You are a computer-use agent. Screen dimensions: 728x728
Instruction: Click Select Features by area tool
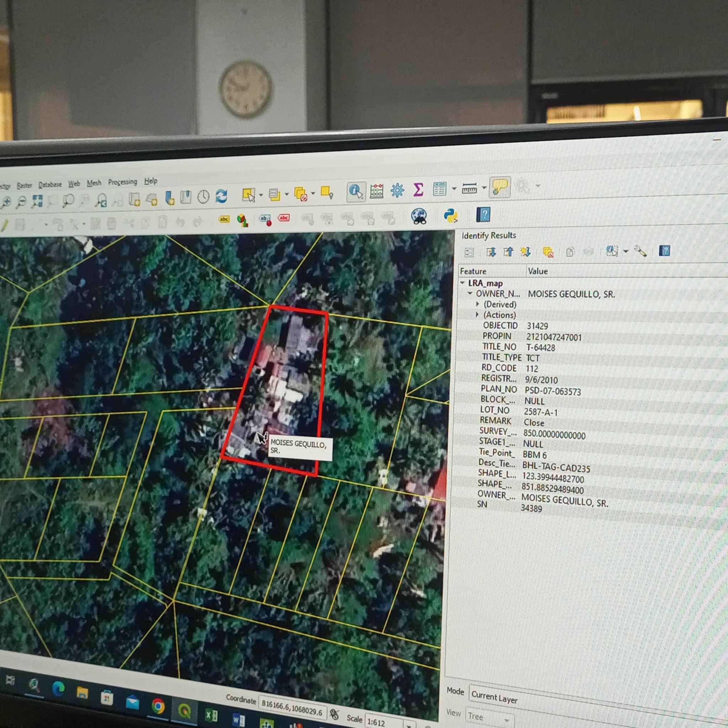click(x=249, y=195)
